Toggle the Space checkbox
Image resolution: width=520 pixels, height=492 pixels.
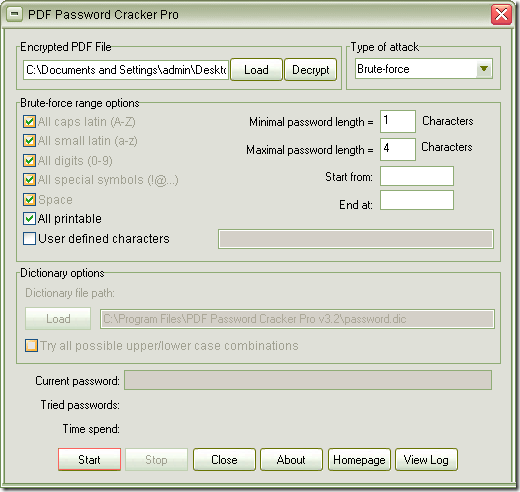coord(29,200)
